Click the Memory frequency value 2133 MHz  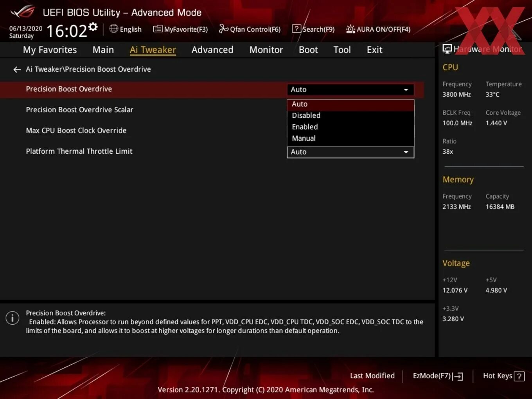click(x=457, y=207)
